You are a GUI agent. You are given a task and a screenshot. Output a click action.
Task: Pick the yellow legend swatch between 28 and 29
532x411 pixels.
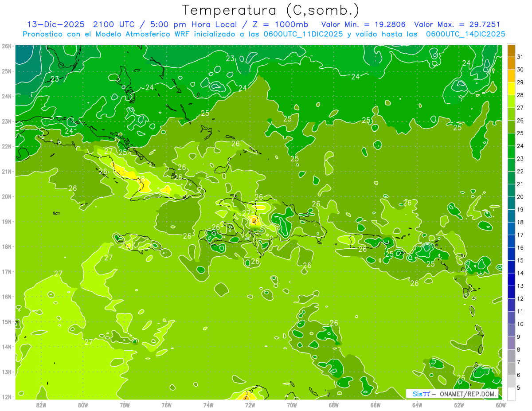[x=511, y=89]
